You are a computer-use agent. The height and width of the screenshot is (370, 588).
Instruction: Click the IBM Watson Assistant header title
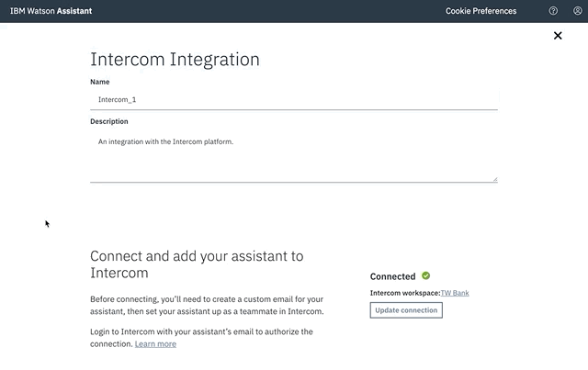(x=51, y=11)
